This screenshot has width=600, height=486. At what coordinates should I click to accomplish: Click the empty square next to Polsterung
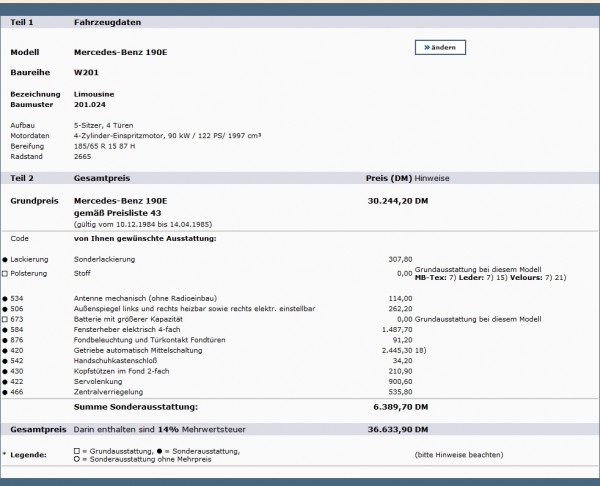[5, 274]
